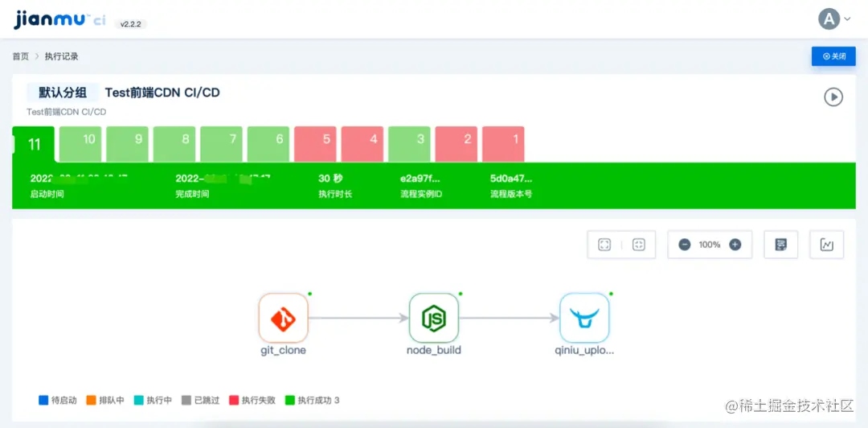Open the user avatar A menu
Viewport: 868px width, 428px height.
(x=829, y=19)
